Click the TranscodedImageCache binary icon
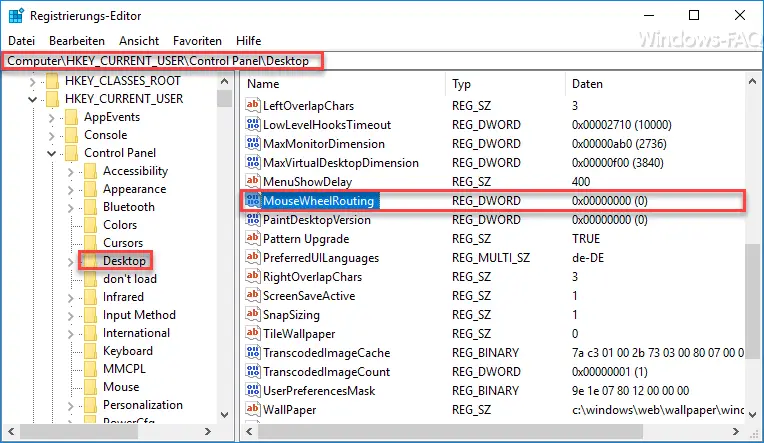 [x=252, y=352]
